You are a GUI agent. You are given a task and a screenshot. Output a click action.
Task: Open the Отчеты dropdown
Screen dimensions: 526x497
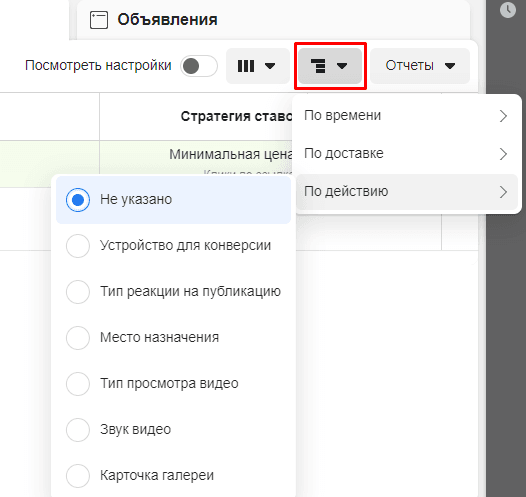coord(420,66)
